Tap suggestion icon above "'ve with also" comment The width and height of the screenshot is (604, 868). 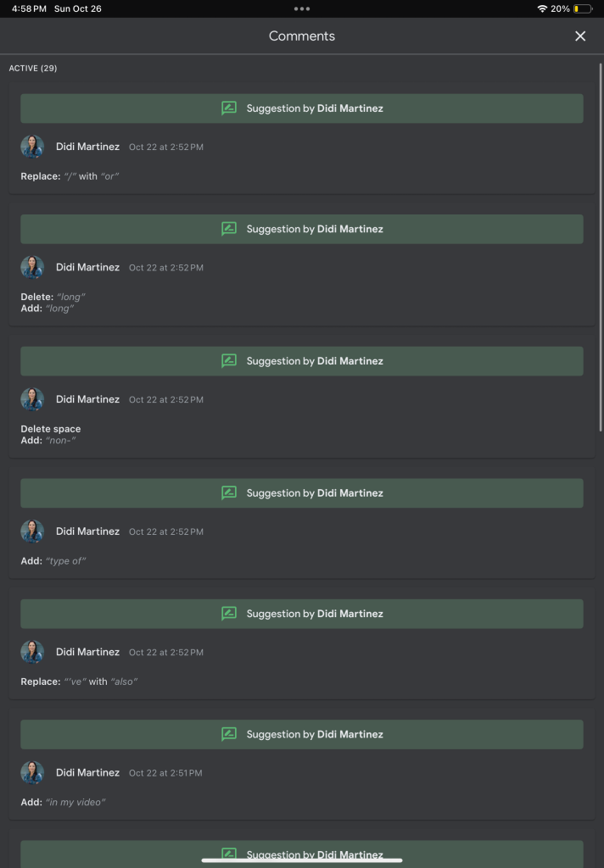click(229, 614)
